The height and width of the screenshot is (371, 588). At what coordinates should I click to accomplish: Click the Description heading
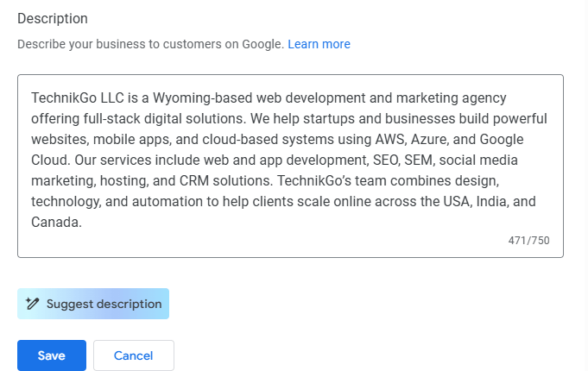[x=53, y=19]
